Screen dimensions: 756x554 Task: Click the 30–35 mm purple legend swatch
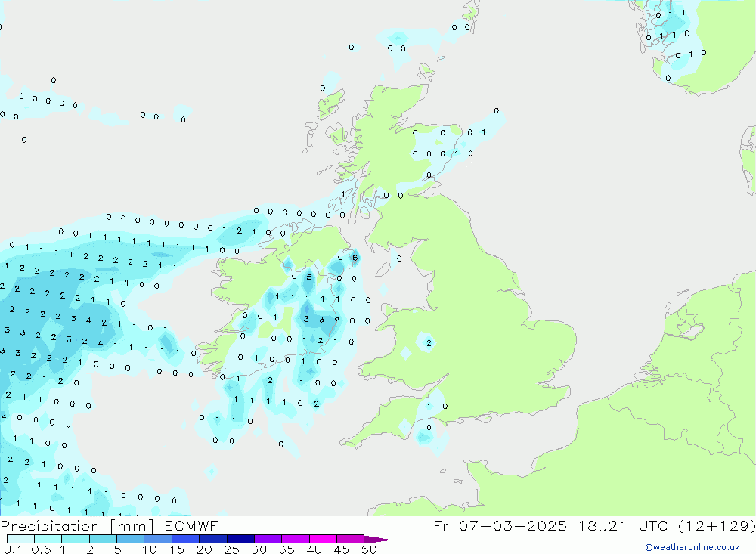click(268, 539)
